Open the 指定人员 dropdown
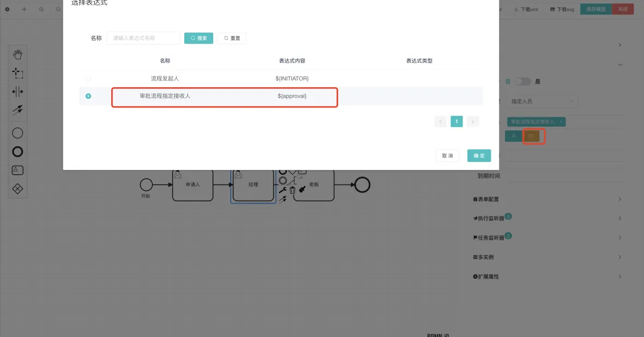644x337 pixels. point(542,101)
